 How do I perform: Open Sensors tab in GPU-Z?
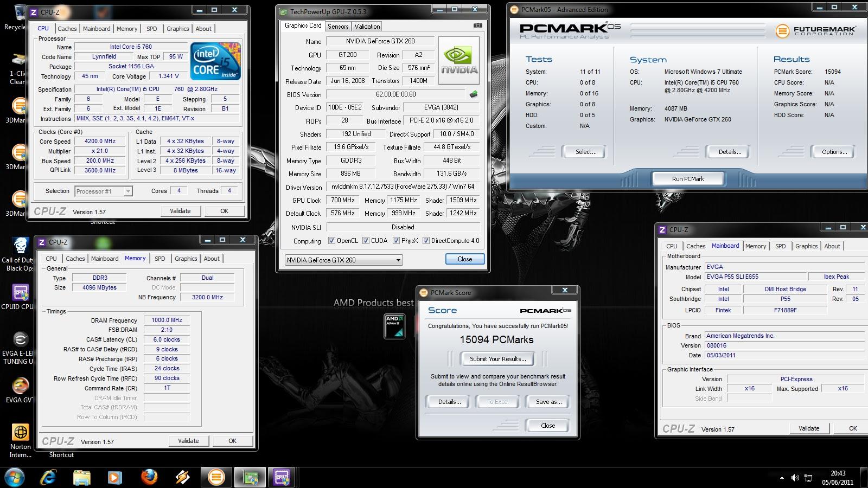(338, 27)
